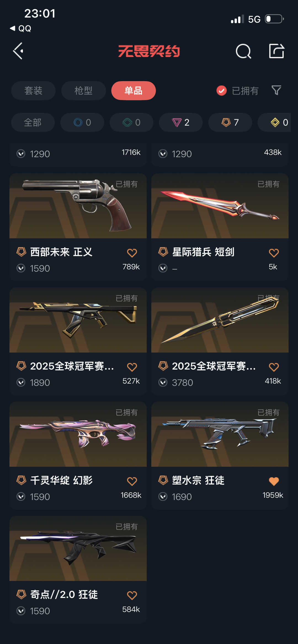This screenshot has width=298, height=644.
Task: Switch to the 套装 tab
Action: [33, 91]
